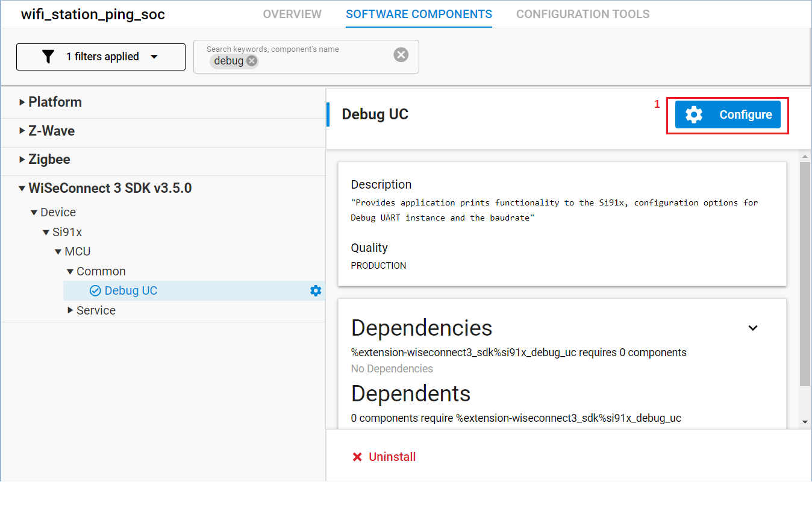812x517 pixels.
Task: Open the filters applied dropdown
Action: pos(154,57)
